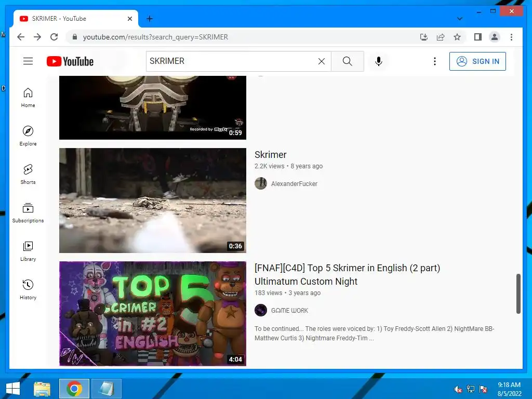This screenshot has height=399, width=532.
Task: Open the GAME WORK channel name
Action: [x=289, y=311]
